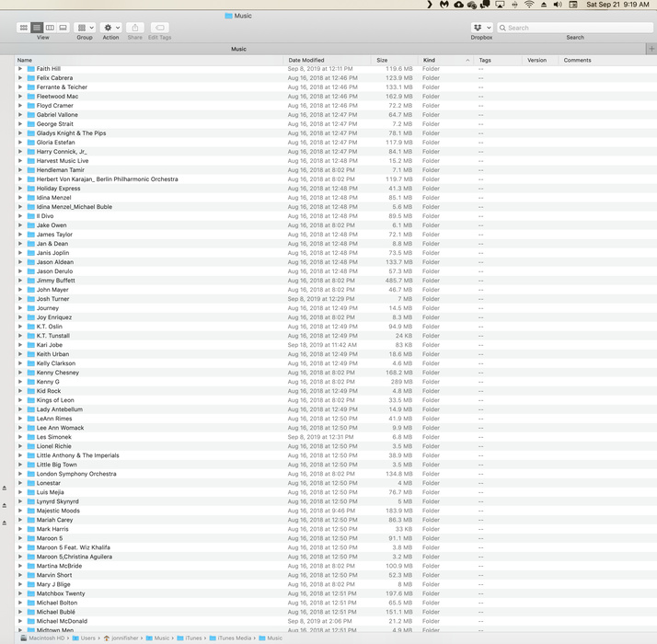Select Little Anthony & The Imperials
The image size is (657, 644).
click(77, 455)
